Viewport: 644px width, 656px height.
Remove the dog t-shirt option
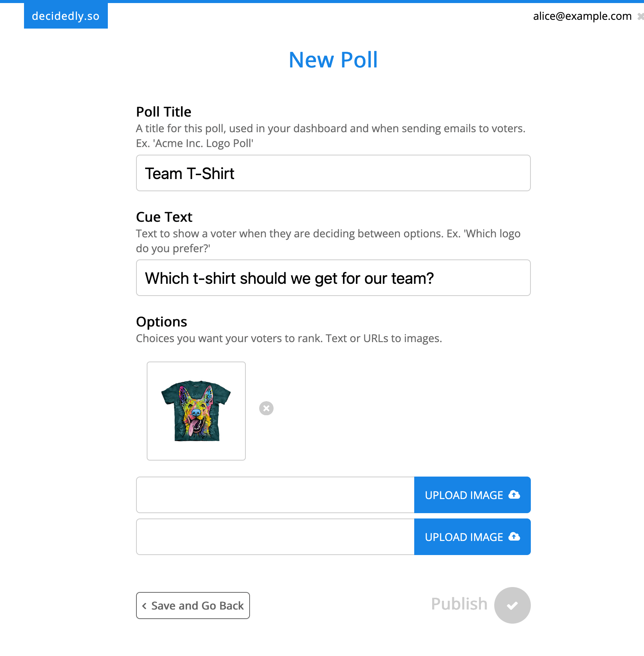point(266,408)
